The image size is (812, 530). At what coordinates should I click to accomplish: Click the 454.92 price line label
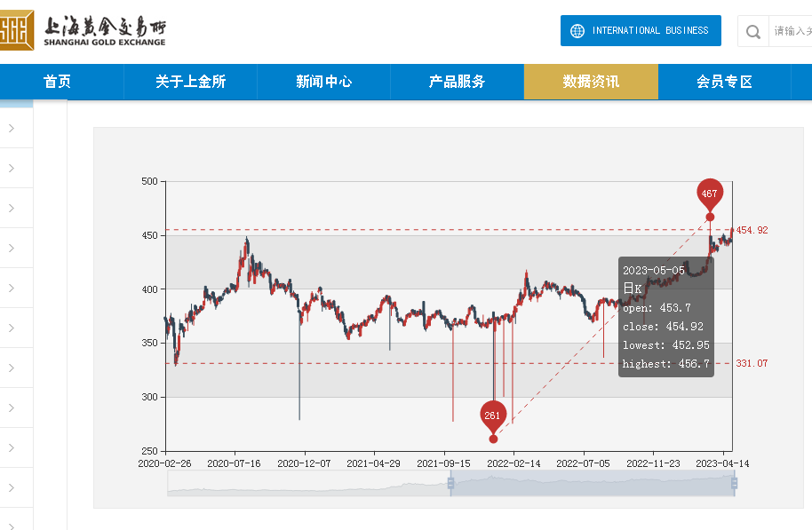[752, 230]
